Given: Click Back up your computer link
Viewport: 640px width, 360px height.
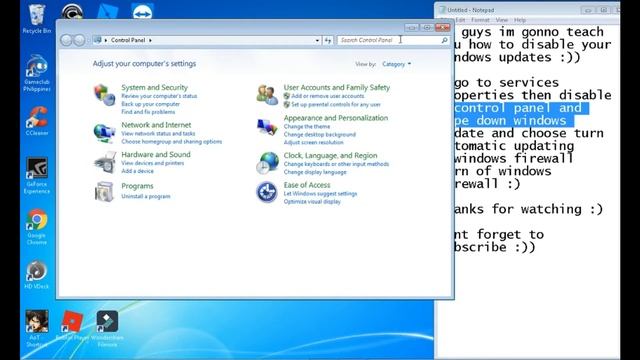Looking at the screenshot, I should tap(150, 104).
